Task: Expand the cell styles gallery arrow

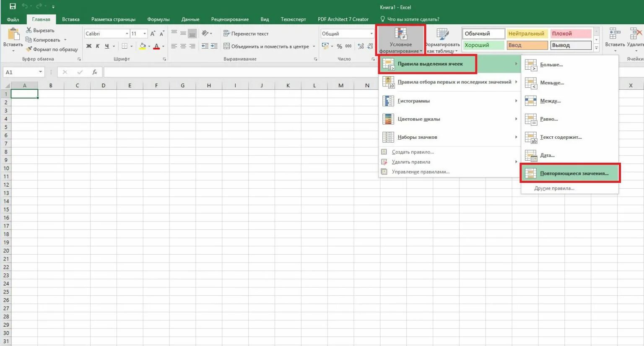Action: pyautogui.click(x=596, y=48)
